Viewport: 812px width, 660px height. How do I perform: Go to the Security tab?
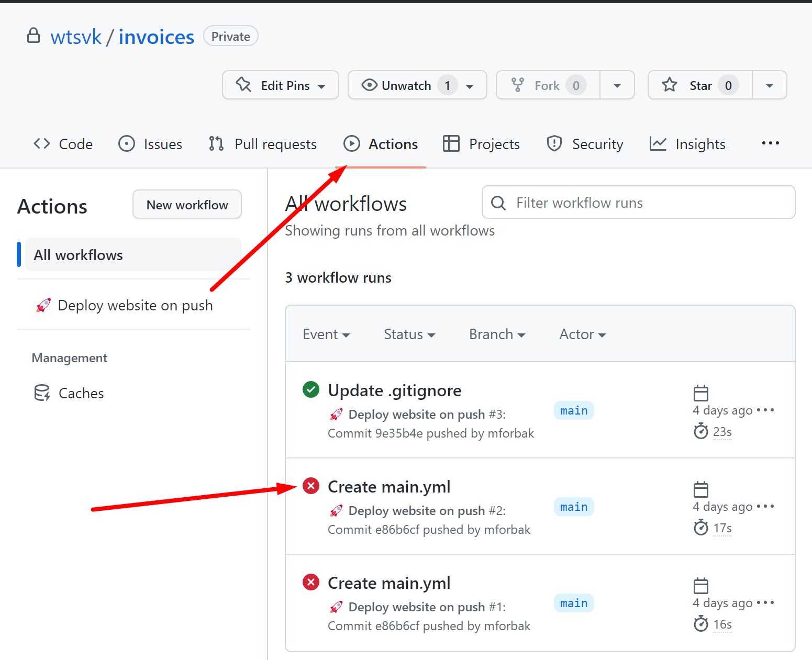585,144
